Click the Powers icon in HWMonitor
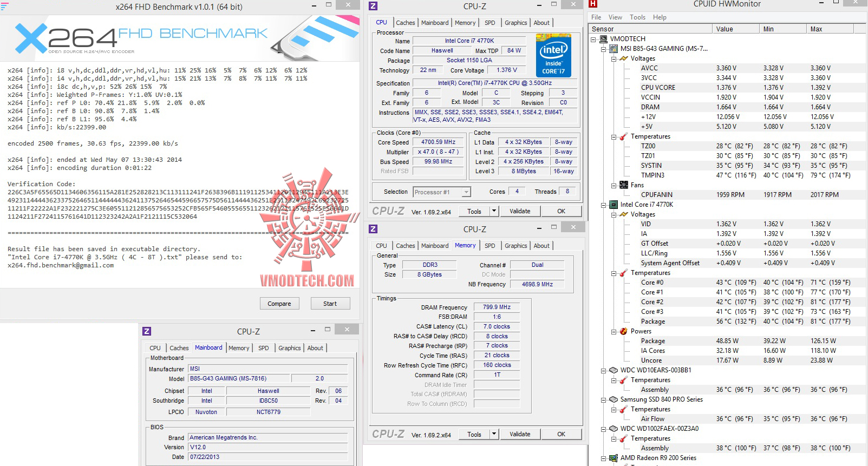 click(x=624, y=331)
